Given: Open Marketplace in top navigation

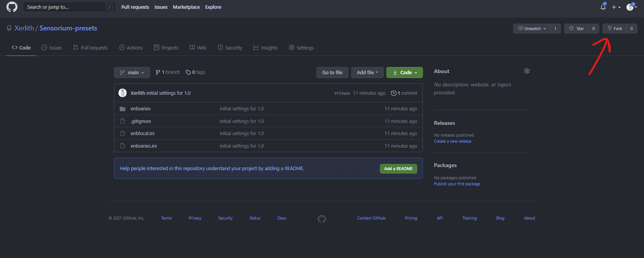Looking at the screenshot, I should (186, 7).
